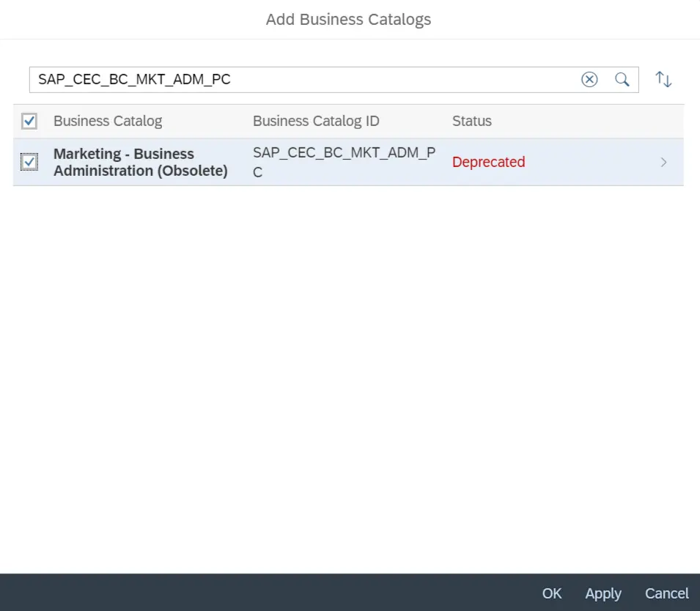
Task: Click the OK button
Action: click(552, 593)
